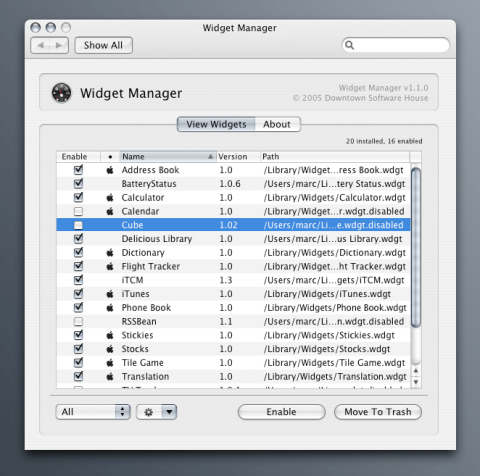Check the Cube enable checkbox

click(x=78, y=225)
